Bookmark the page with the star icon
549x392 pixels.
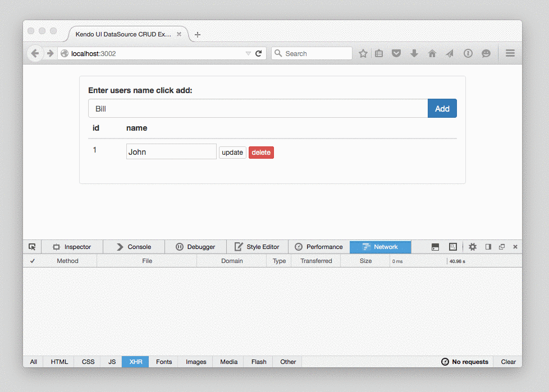[363, 53]
